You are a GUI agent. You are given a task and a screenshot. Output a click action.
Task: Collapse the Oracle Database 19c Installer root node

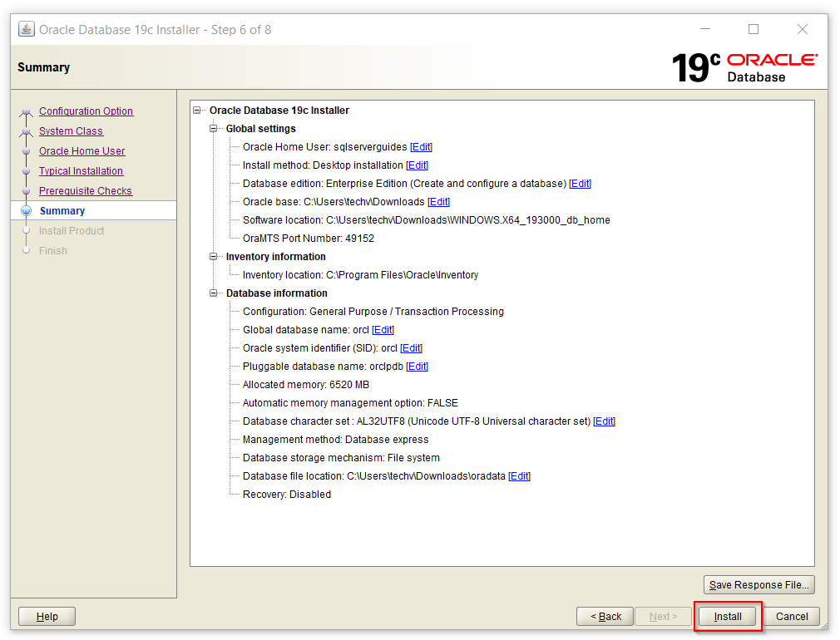(x=197, y=111)
